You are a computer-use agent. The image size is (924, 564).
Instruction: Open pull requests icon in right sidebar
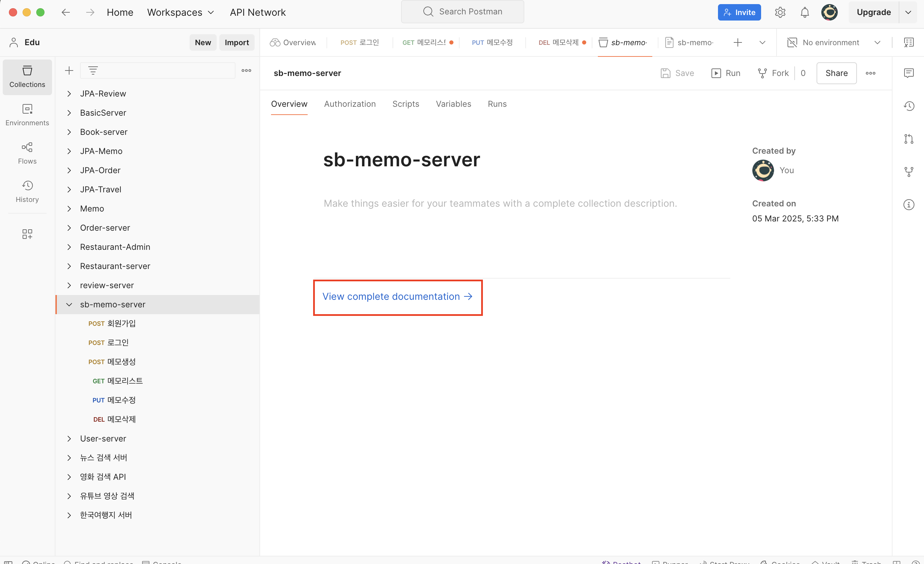pyautogui.click(x=909, y=139)
